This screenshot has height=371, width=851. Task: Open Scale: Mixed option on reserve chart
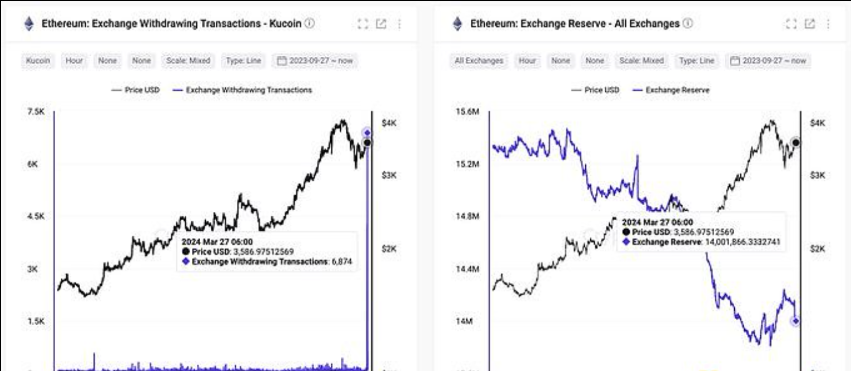pos(642,61)
